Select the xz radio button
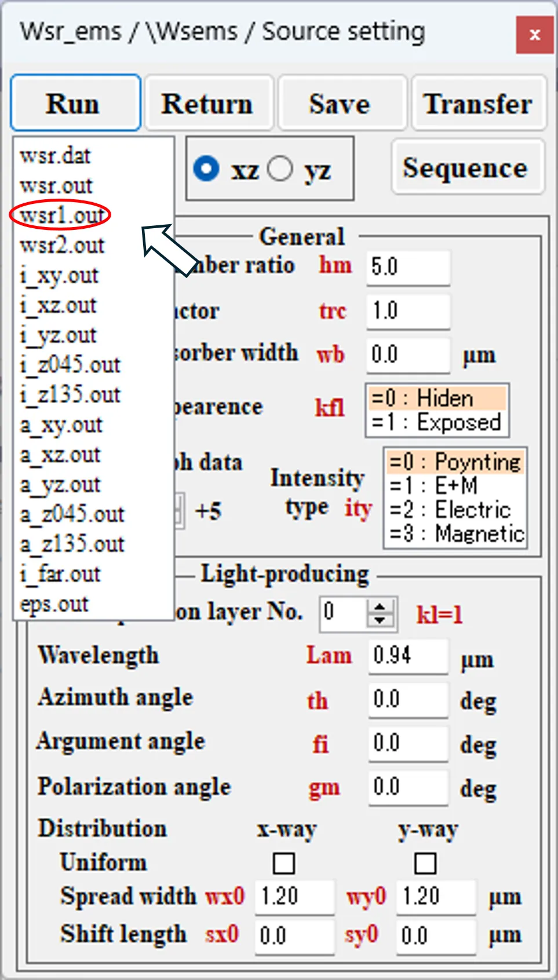The image size is (558, 980). click(207, 169)
